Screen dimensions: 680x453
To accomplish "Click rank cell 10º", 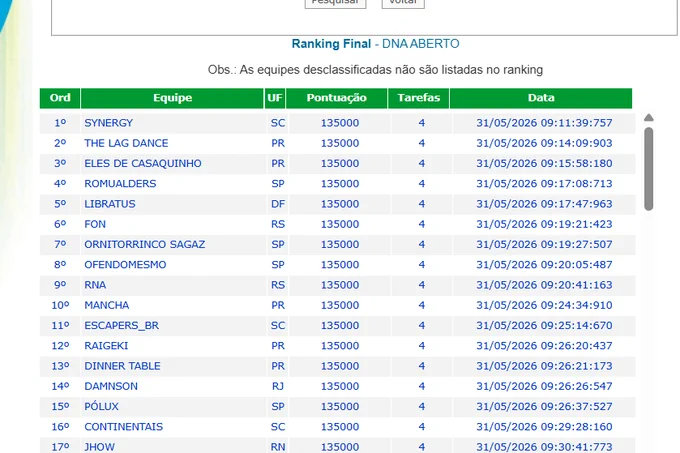I will point(60,306).
